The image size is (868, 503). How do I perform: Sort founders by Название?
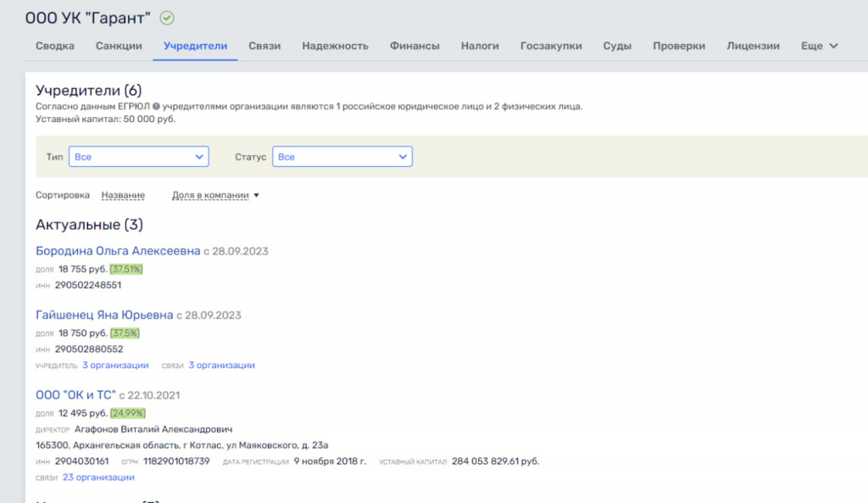point(123,195)
